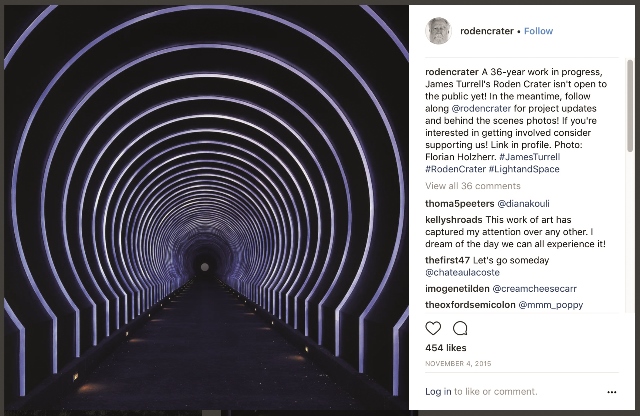
Task: Like the post with the heart icon
Action: pyautogui.click(x=433, y=328)
